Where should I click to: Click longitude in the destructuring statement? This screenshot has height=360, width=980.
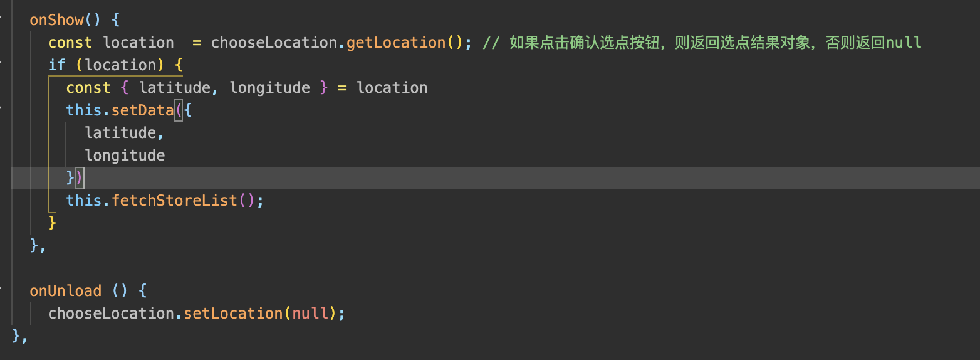(x=269, y=88)
